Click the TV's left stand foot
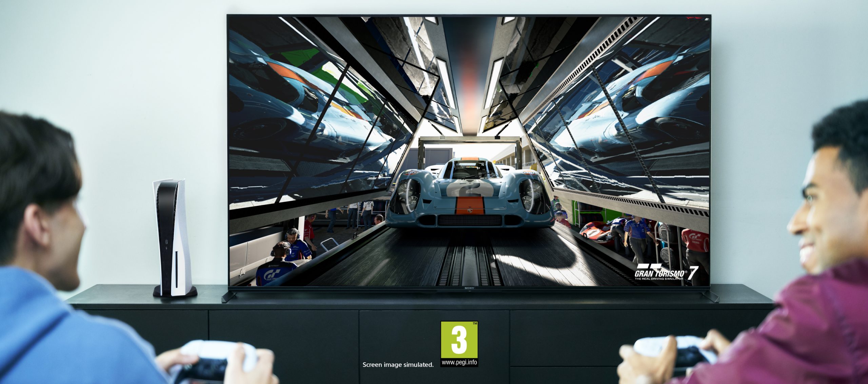The height and width of the screenshot is (384, 868). [228, 297]
